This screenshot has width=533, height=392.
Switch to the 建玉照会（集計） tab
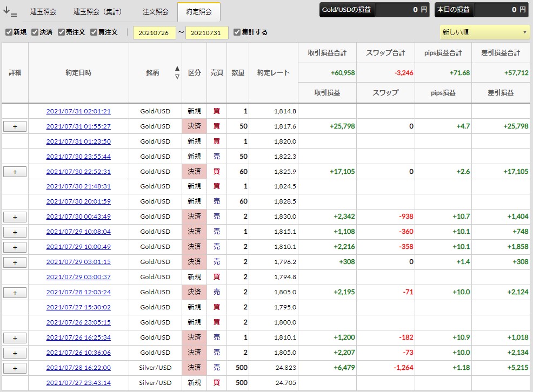[97, 12]
